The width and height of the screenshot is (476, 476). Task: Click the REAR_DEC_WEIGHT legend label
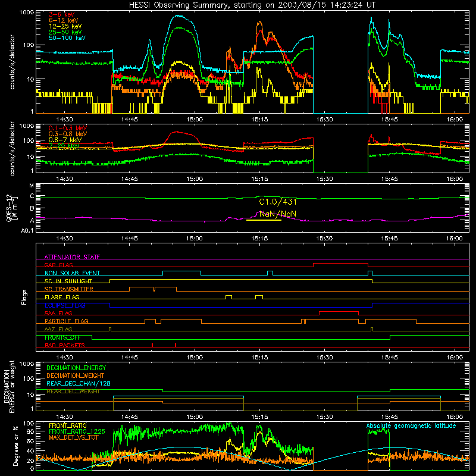(x=73, y=392)
